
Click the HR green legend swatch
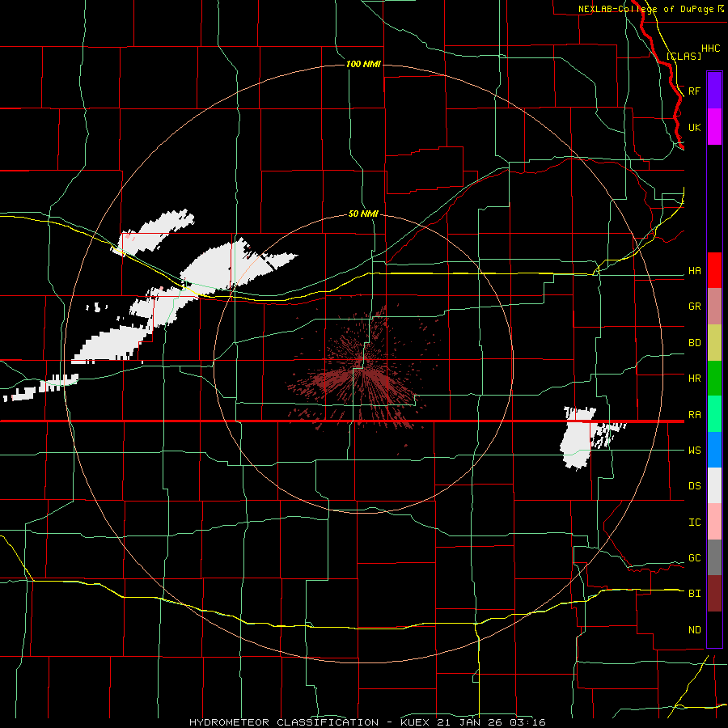pyautogui.click(x=714, y=379)
